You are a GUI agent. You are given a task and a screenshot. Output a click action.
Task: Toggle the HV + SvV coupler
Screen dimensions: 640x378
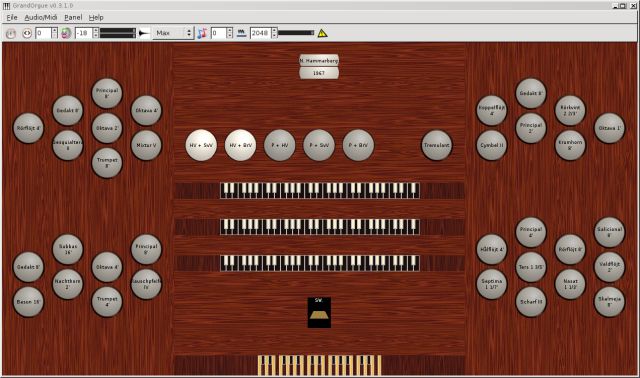(x=201, y=145)
